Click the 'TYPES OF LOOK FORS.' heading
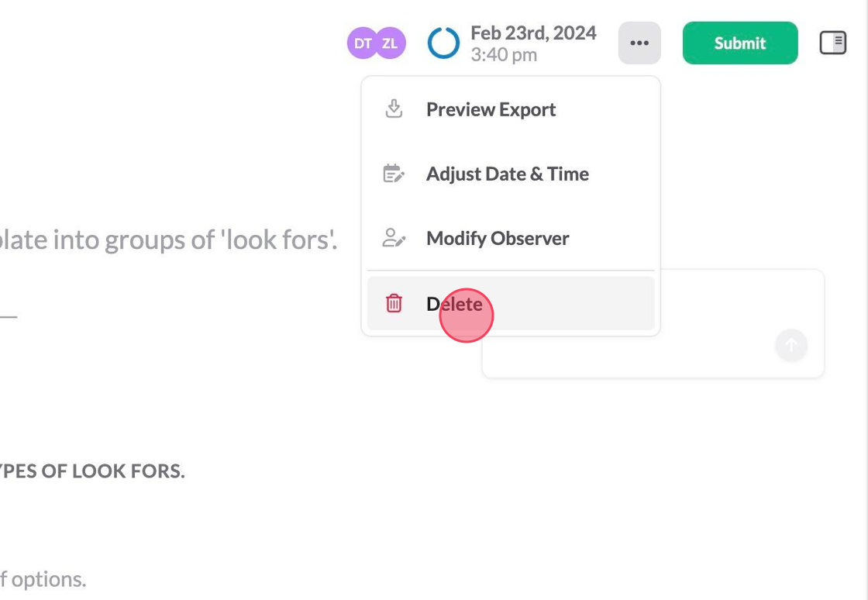Screen dimensions: 868x600 93,471
